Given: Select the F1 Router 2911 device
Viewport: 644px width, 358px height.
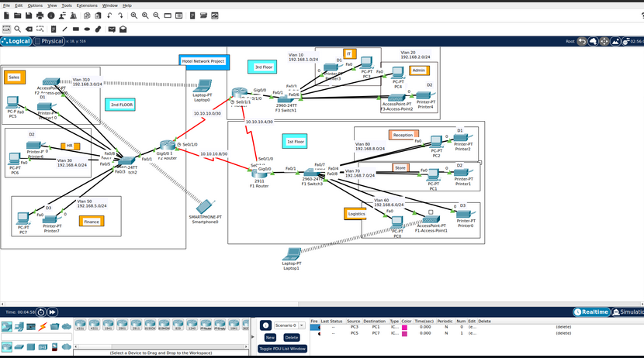Looking at the screenshot, I should (259, 174).
